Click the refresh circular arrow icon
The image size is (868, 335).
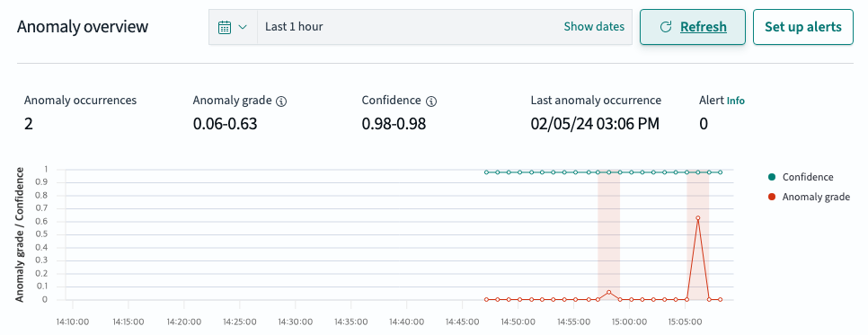point(666,27)
